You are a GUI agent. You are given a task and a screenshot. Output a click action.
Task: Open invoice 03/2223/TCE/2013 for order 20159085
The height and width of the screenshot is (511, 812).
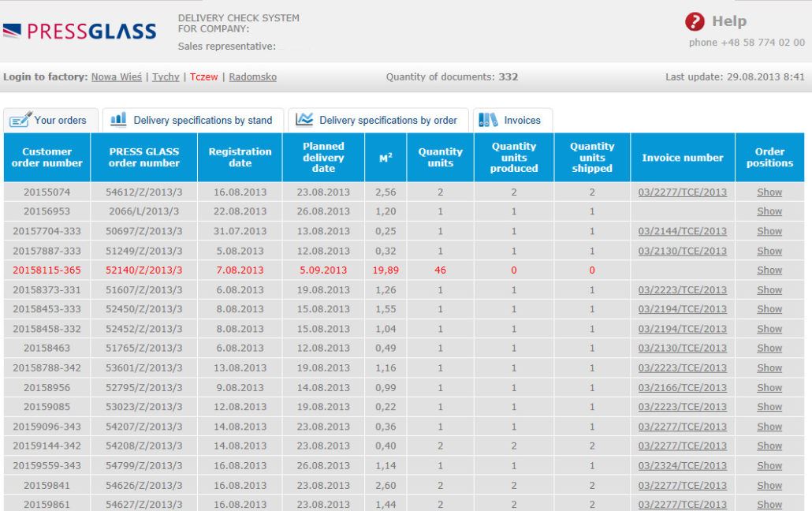click(x=683, y=407)
